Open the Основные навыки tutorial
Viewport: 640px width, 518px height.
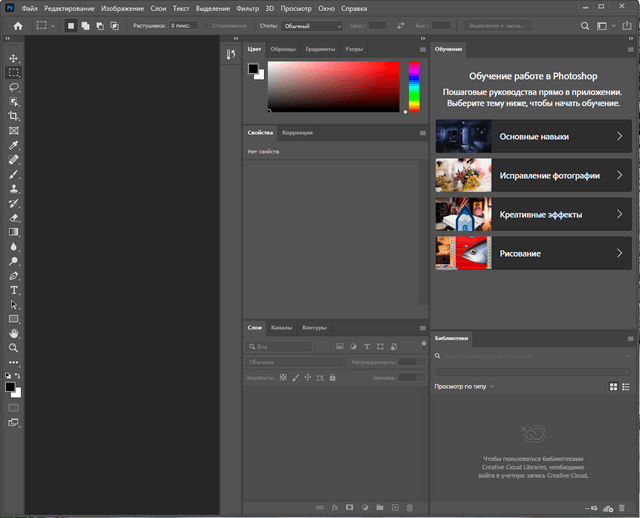coord(533,136)
